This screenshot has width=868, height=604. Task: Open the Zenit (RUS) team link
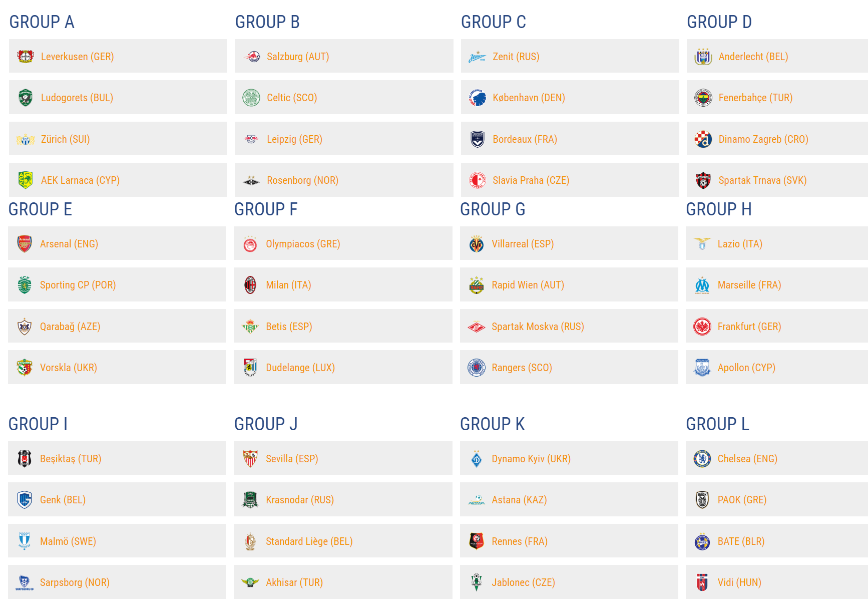(x=516, y=57)
